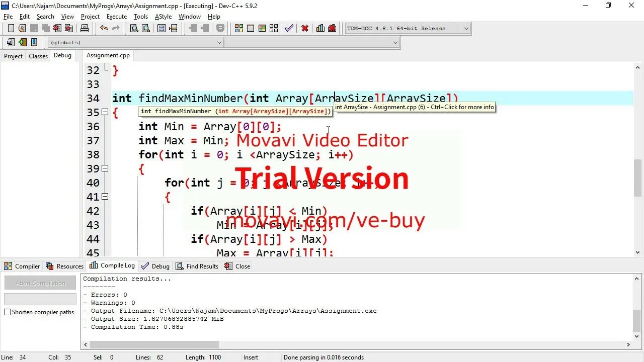Switch to the Debug side tab
The width and height of the screenshot is (644, 362).
(x=63, y=55)
